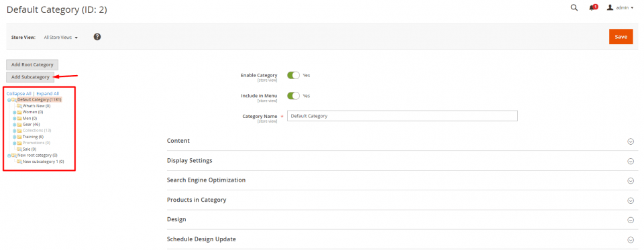This screenshot has height=250, width=644.
Task: Click the New root category folder icon
Action: (x=14, y=155)
